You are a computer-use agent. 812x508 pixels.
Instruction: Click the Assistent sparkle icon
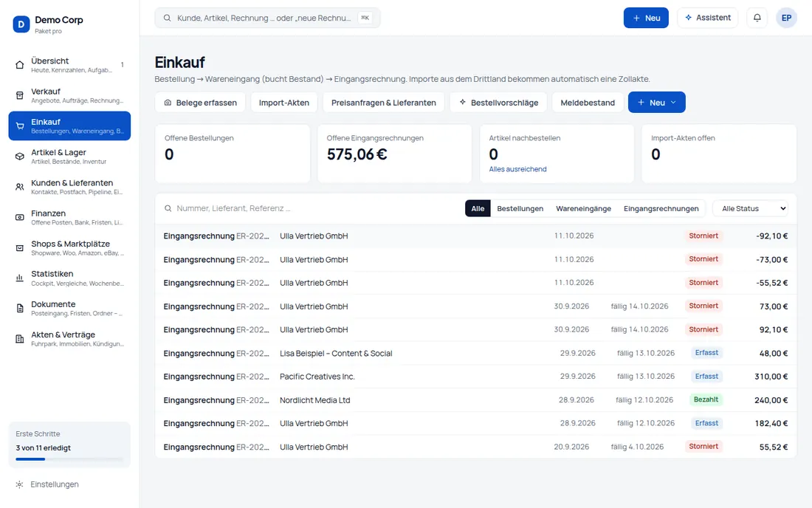(688, 18)
